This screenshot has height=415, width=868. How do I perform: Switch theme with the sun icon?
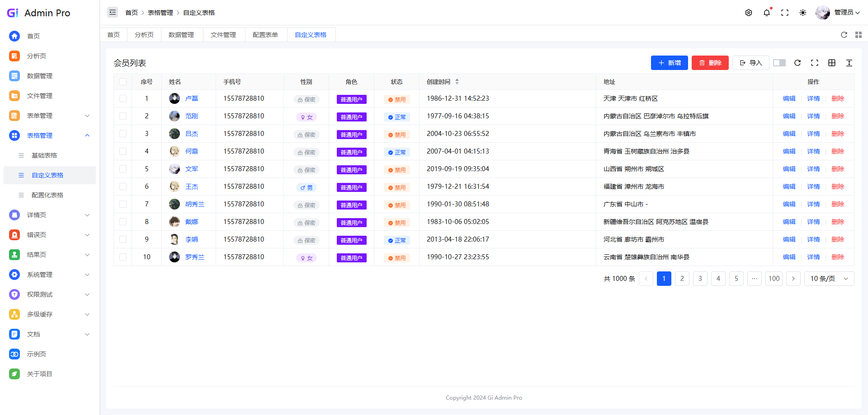coord(803,13)
